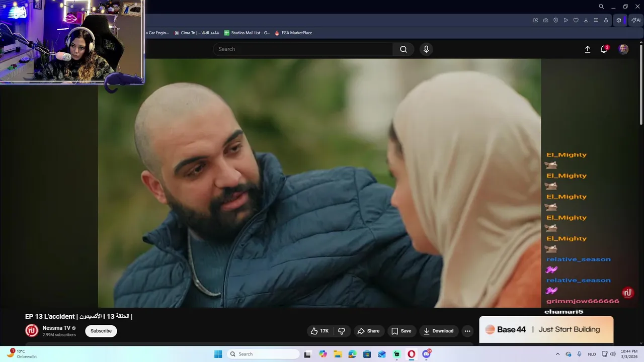Open Microsoft Edge from taskbar
644x362 pixels.
tap(352, 354)
